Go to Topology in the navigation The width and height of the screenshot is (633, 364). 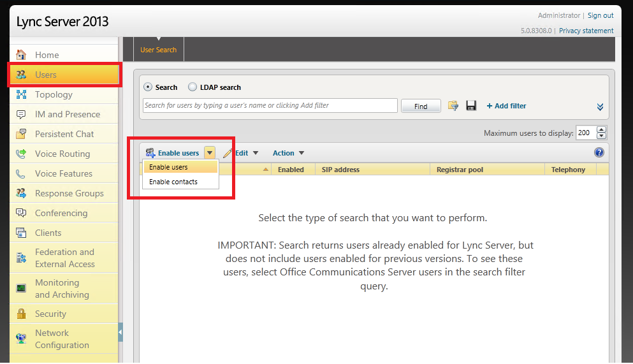(x=54, y=94)
